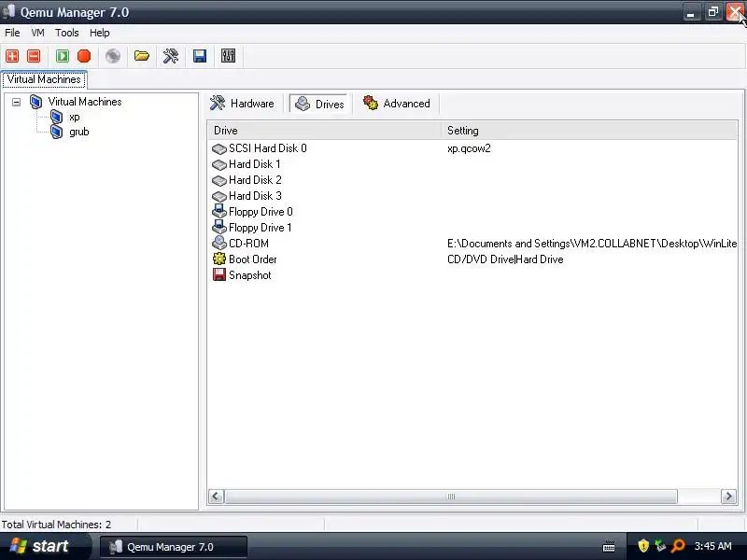The width and height of the screenshot is (747, 560).
Task: Click the keyboard icon in taskbar
Action: click(x=609, y=546)
